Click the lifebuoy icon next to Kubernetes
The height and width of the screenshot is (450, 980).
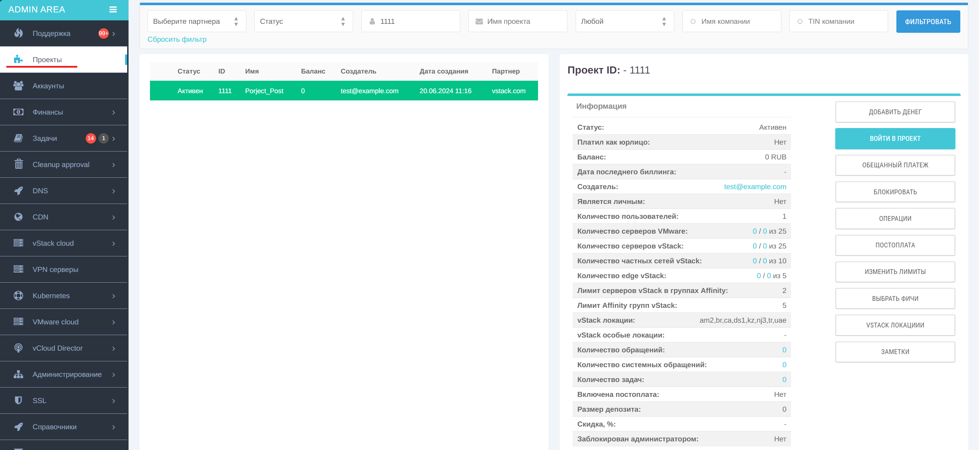pyautogui.click(x=18, y=295)
